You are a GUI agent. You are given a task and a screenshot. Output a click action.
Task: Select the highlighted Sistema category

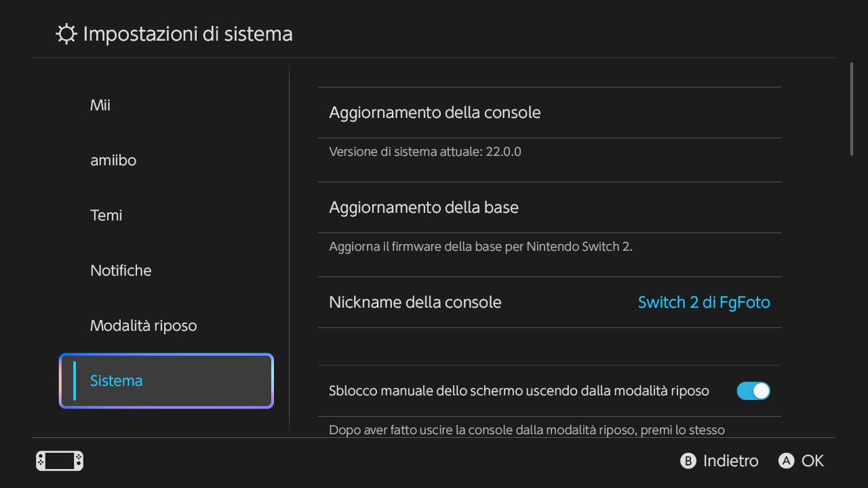pos(166,381)
